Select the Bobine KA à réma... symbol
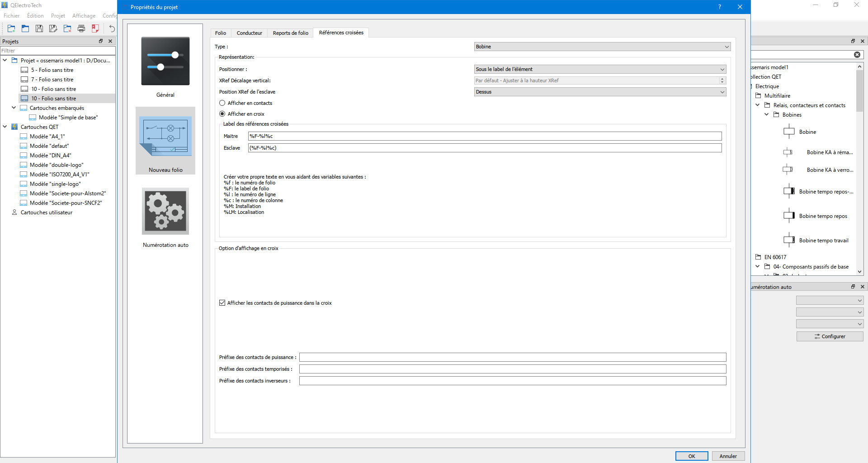The image size is (868, 463). (x=788, y=152)
